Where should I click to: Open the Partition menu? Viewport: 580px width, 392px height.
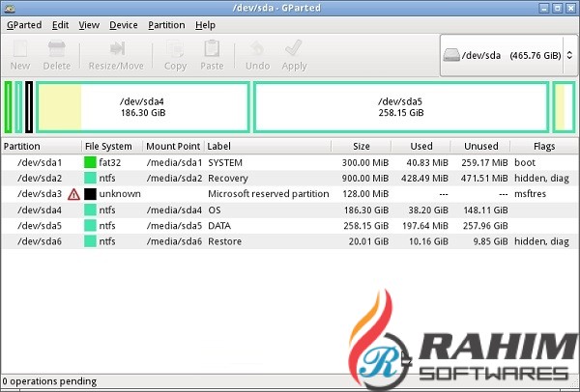click(x=166, y=25)
